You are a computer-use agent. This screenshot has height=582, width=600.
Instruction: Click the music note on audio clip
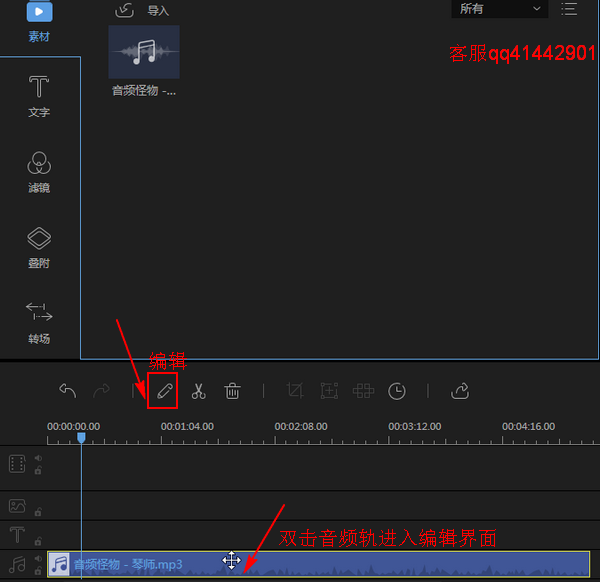[60, 564]
